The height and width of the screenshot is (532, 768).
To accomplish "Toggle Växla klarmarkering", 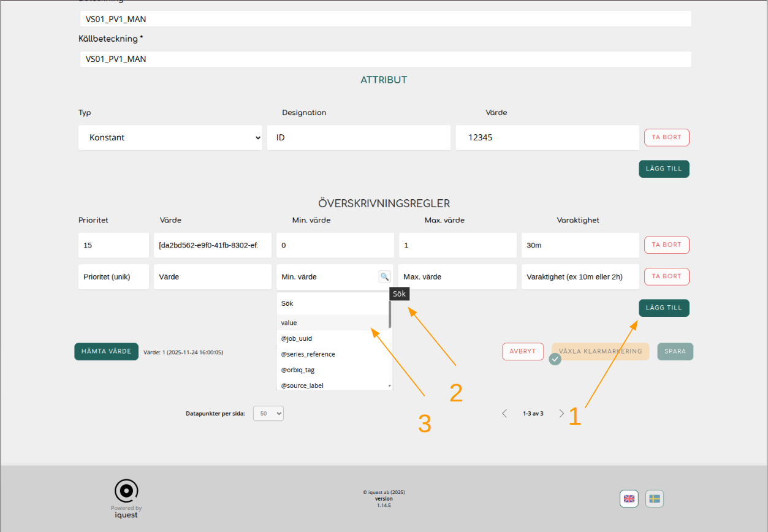I will point(600,352).
